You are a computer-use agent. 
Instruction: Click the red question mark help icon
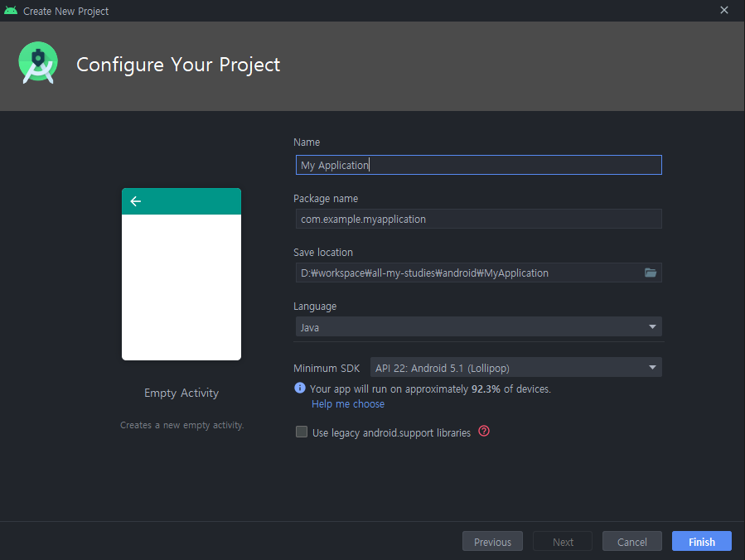coord(484,432)
